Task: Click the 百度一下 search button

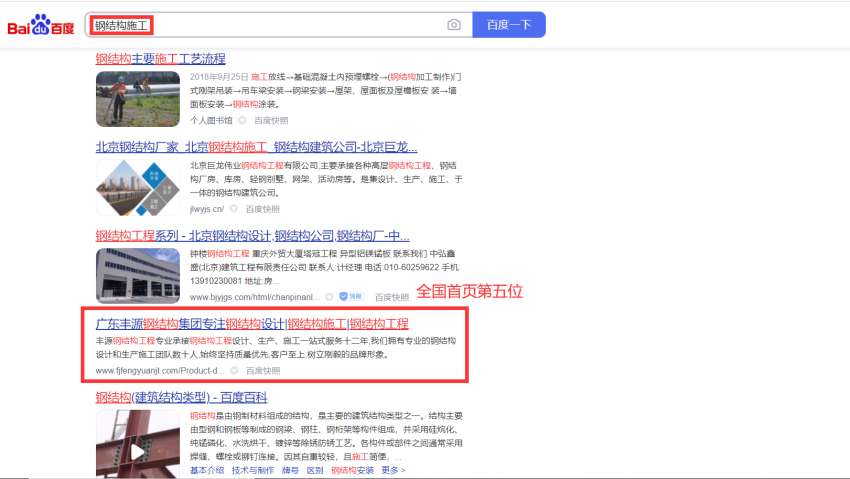Action: click(508, 25)
